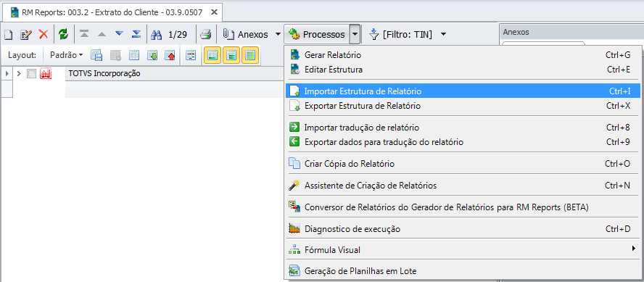644x282 pixels.
Task: Click grid icon with green down arrow
Action: tap(153, 55)
